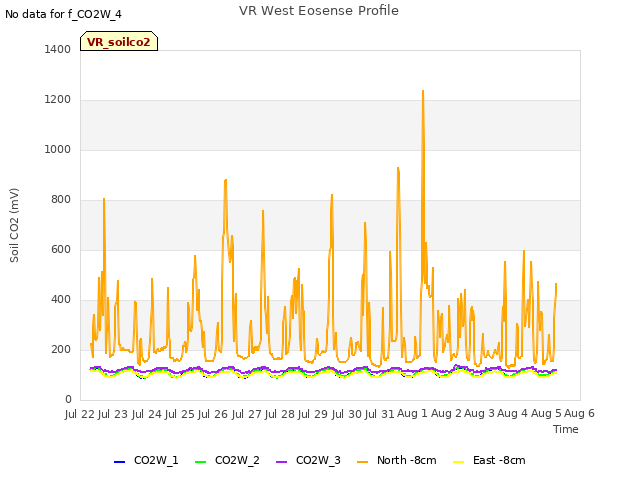The height and width of the screenshot is (480, 640).
Task: Click the Jul 26 x-axis date label
Action: [x=213, y=414]
